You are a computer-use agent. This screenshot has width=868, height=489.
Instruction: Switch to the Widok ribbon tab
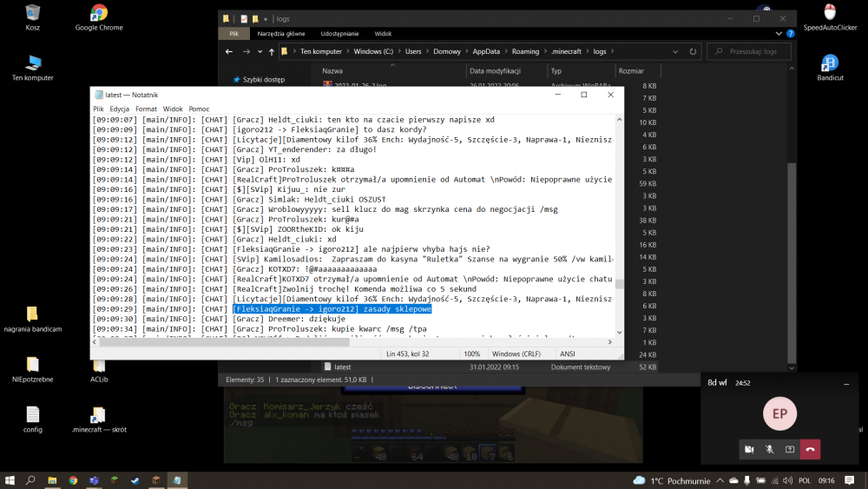pos(383,34)
